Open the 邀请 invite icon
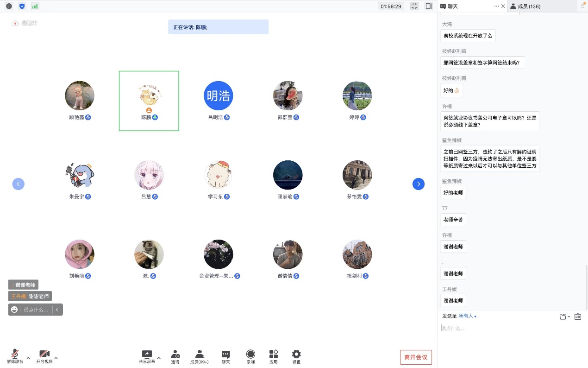 [175, 355]
